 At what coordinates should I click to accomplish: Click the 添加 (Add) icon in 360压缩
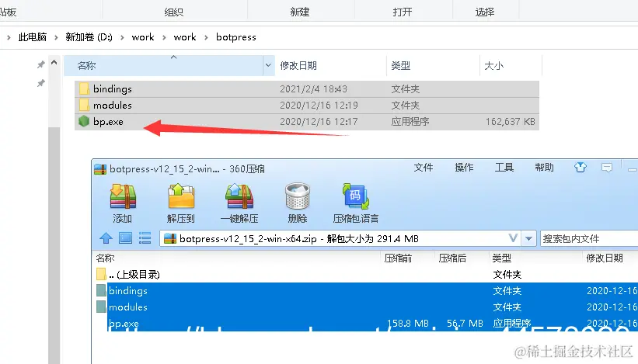tap(123, 196)
